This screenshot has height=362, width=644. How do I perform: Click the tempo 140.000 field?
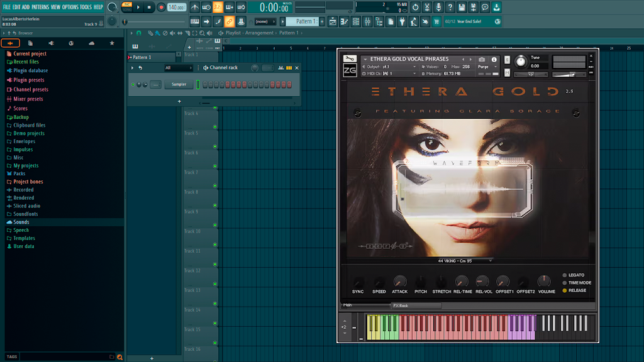tap(176, 8)
